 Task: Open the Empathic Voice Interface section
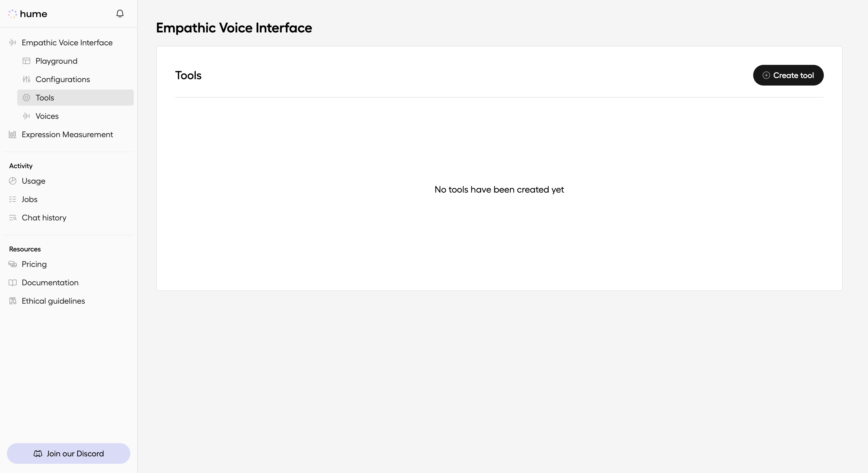[67, 42]
